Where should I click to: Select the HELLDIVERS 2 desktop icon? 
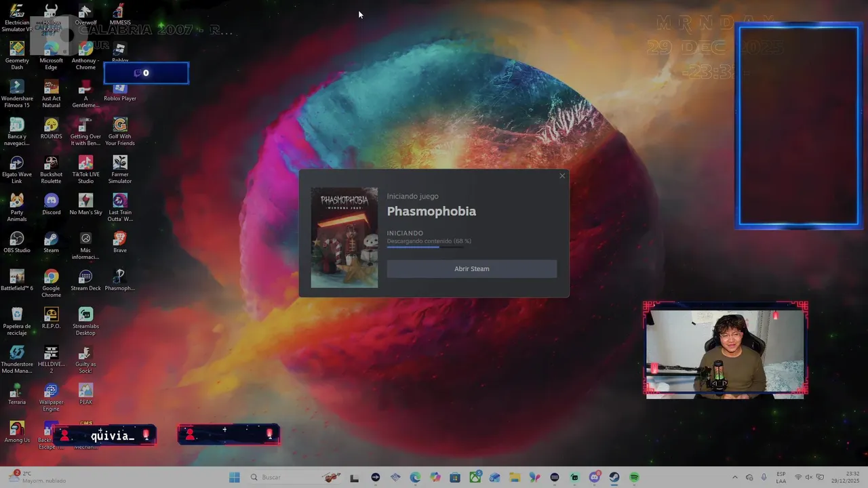coord(51,360)
